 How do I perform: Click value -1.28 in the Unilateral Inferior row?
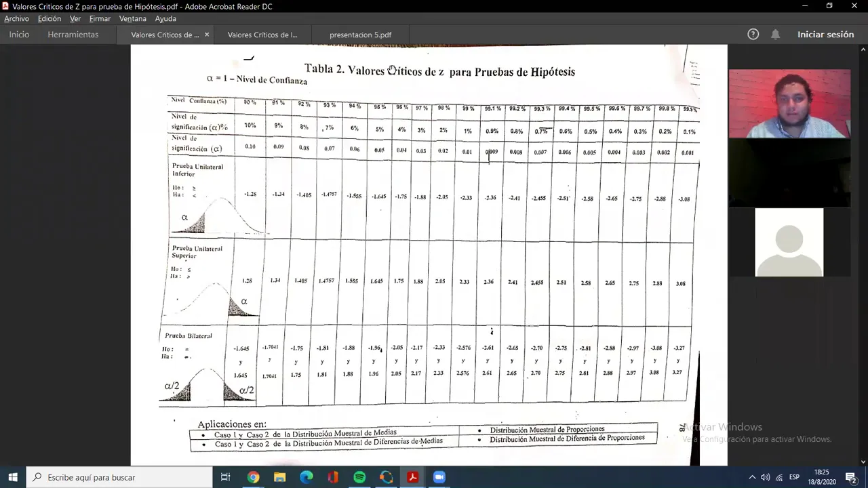[x=250, y=195]
